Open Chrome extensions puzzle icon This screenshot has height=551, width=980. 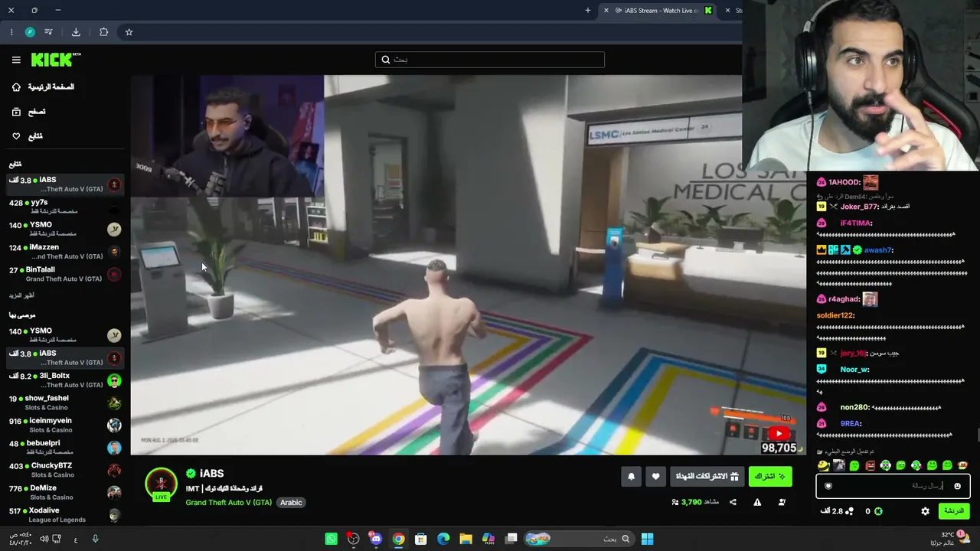point(103,32)
